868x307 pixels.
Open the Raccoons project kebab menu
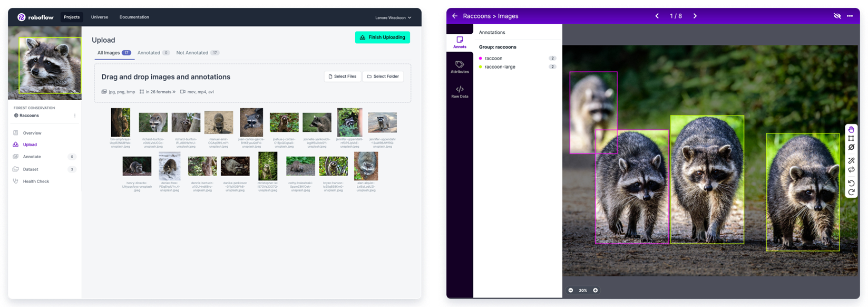[75, 116]
